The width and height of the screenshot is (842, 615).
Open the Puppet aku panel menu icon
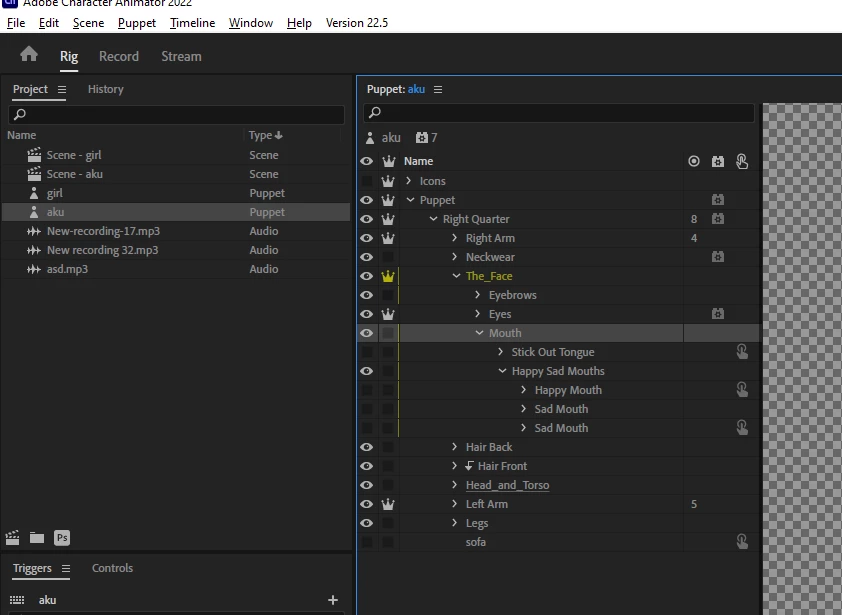pyautogui.click(x=438, y=89)
